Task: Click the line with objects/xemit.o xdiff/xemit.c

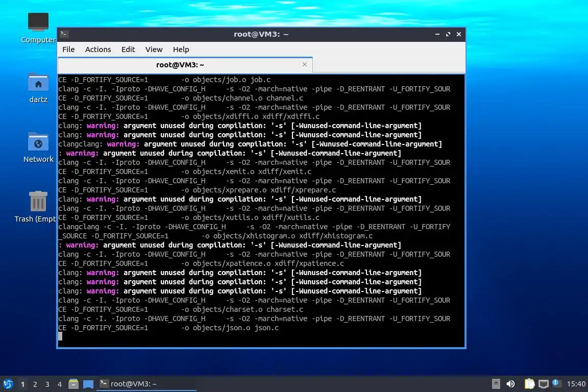Action: pyautogui.click(x=185, y=171)
